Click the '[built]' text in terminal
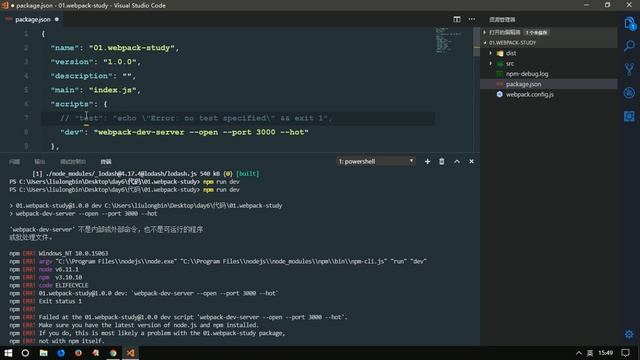 click(x=247, y=174)
